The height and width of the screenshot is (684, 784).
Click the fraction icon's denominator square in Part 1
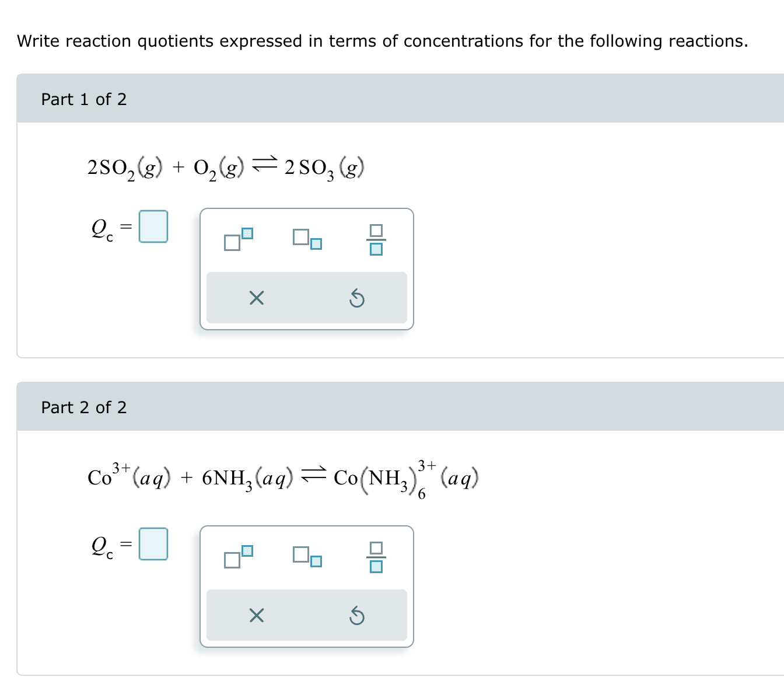[377, 249]
